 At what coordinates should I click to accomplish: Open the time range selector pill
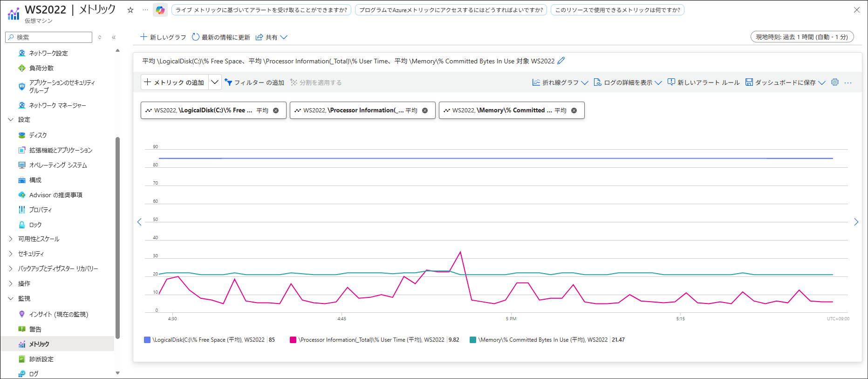click(802, 37)
